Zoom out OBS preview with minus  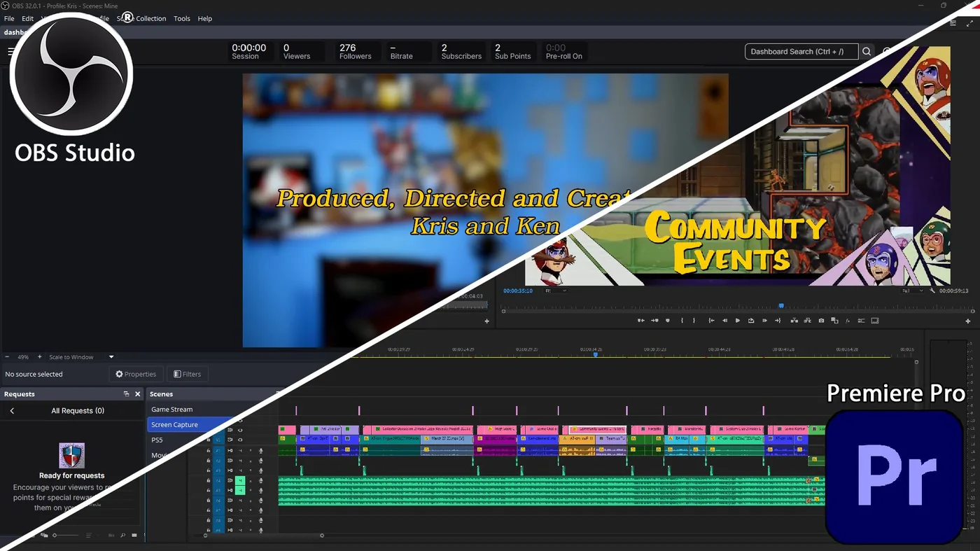(7, 357)
